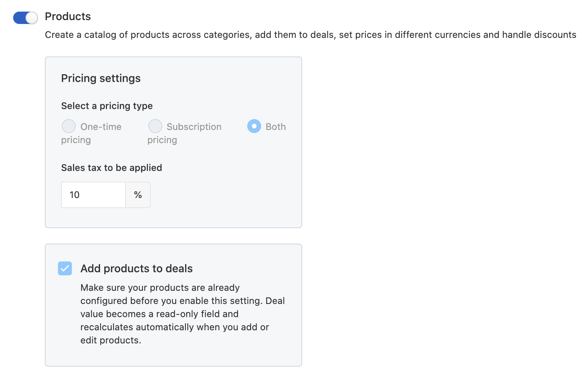Select the Both pricing radio button

254,126
